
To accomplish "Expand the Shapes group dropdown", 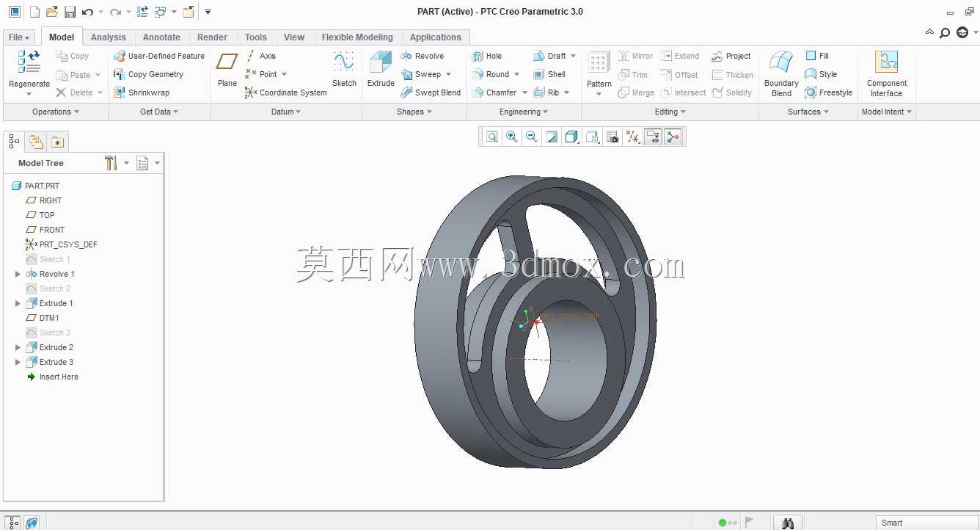I will (414, 112).
